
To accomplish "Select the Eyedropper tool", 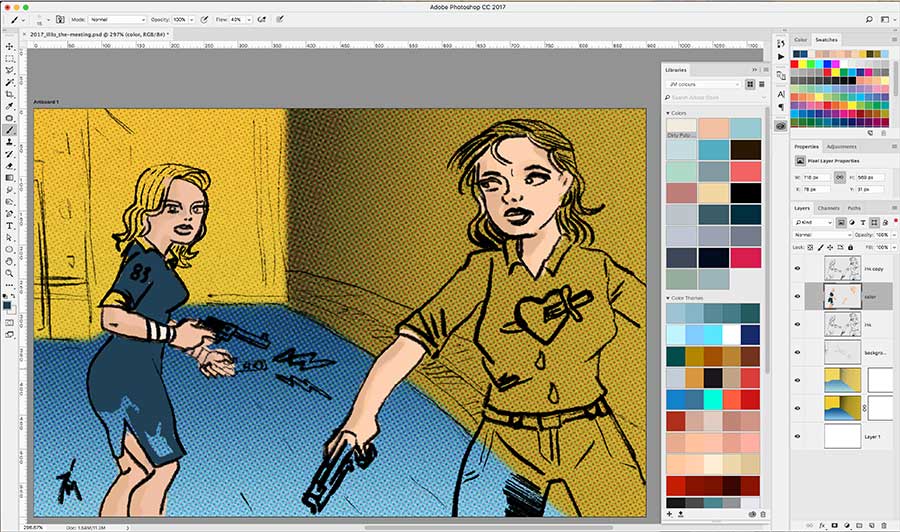I will 10,106.
